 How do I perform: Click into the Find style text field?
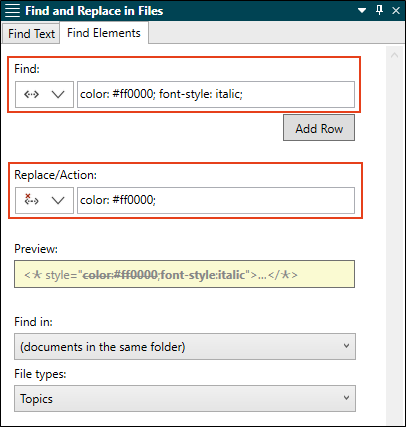(216, 94)
